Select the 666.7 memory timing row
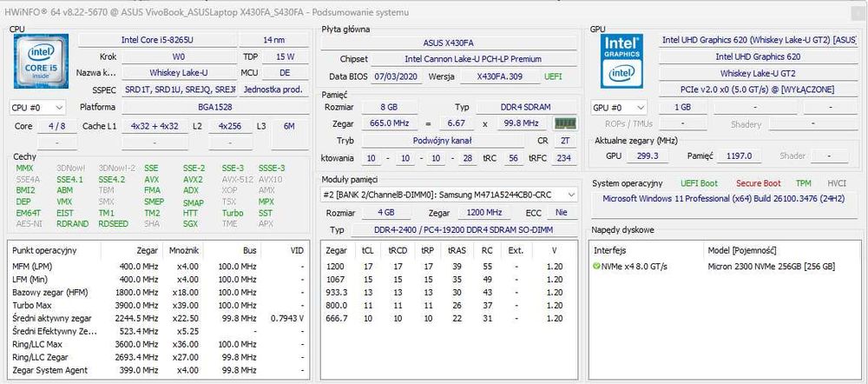 (x=449, y=318)
